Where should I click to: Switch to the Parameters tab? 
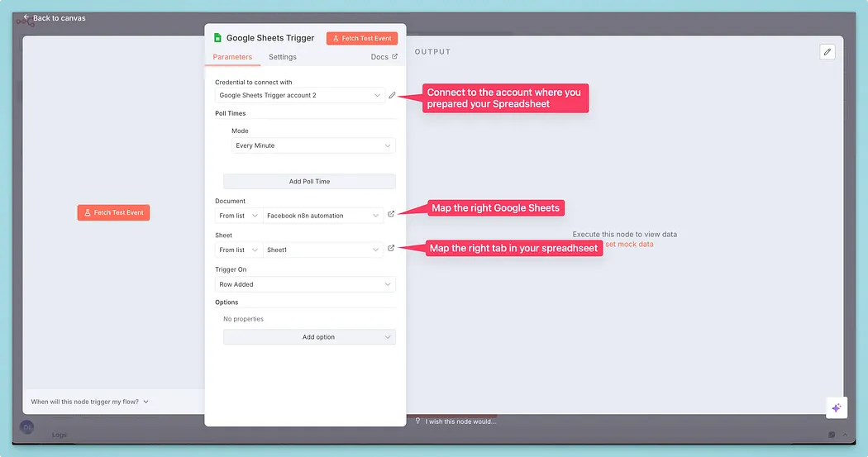point(232,57)
